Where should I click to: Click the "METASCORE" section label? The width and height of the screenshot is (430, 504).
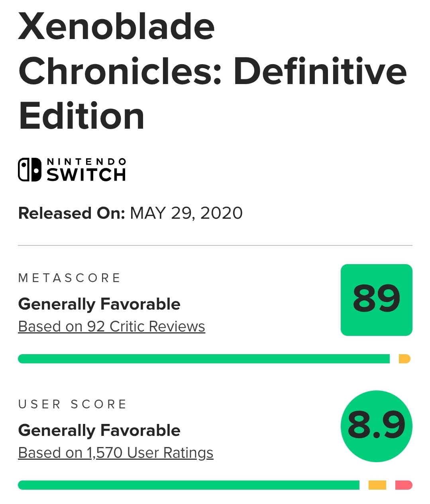(69, 278)
